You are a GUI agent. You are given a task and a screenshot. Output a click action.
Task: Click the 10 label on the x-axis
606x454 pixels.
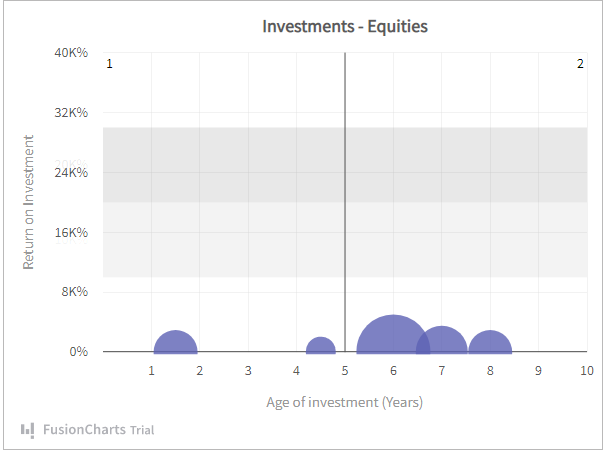[587, 371]
